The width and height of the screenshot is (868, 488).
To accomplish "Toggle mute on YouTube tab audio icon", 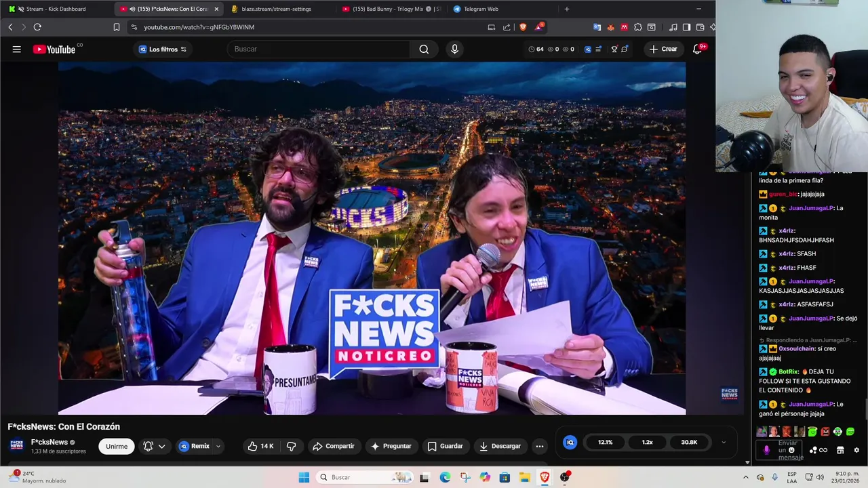I will click(x=131, y=9).
